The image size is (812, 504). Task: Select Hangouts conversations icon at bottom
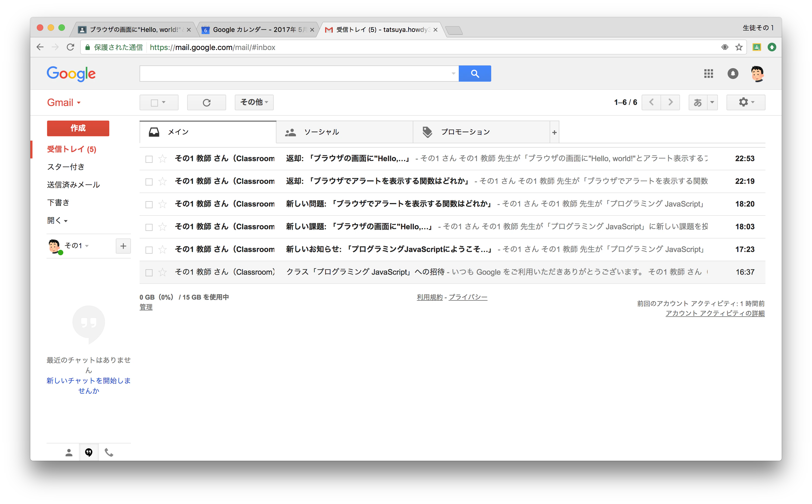[89, 452]
